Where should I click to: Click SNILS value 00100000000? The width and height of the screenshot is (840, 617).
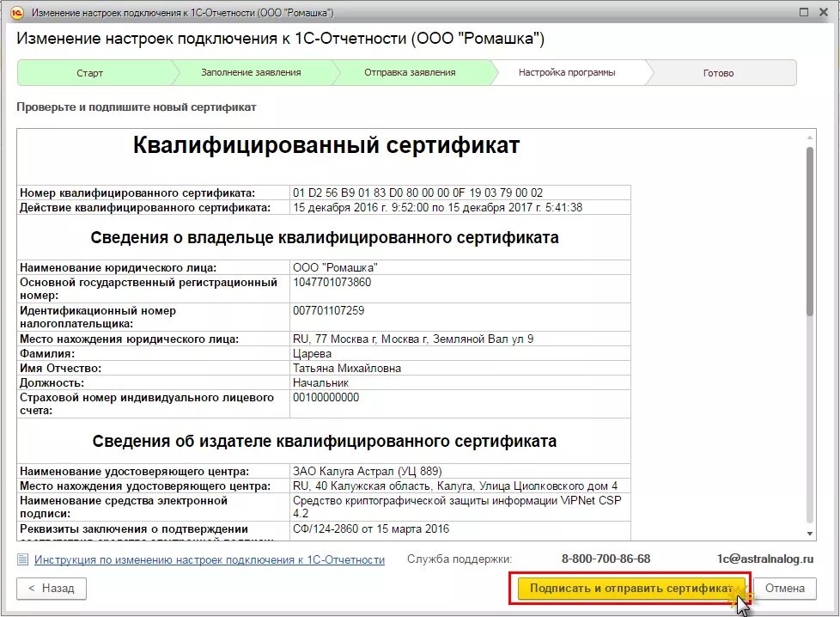[460, 404]
